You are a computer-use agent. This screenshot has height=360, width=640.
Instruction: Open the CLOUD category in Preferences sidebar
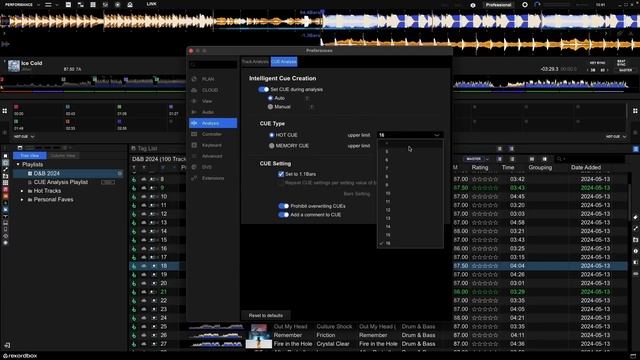(x=213, y=90)
